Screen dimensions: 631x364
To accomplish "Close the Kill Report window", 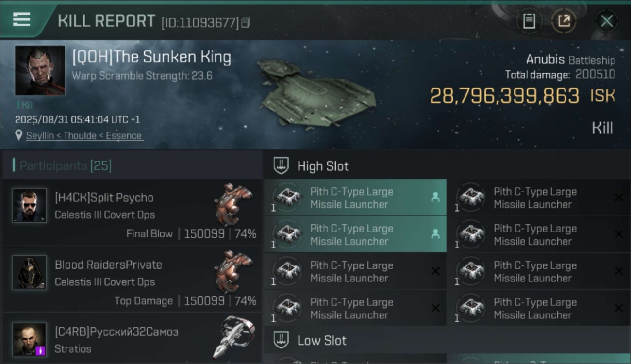I will pos(606,21).
